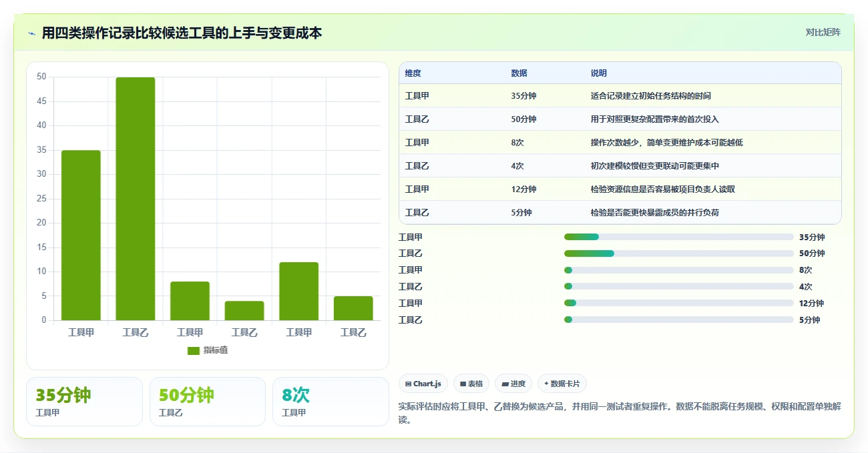
Task: Click the last chart bar with value 5
Action: (353, 308)
